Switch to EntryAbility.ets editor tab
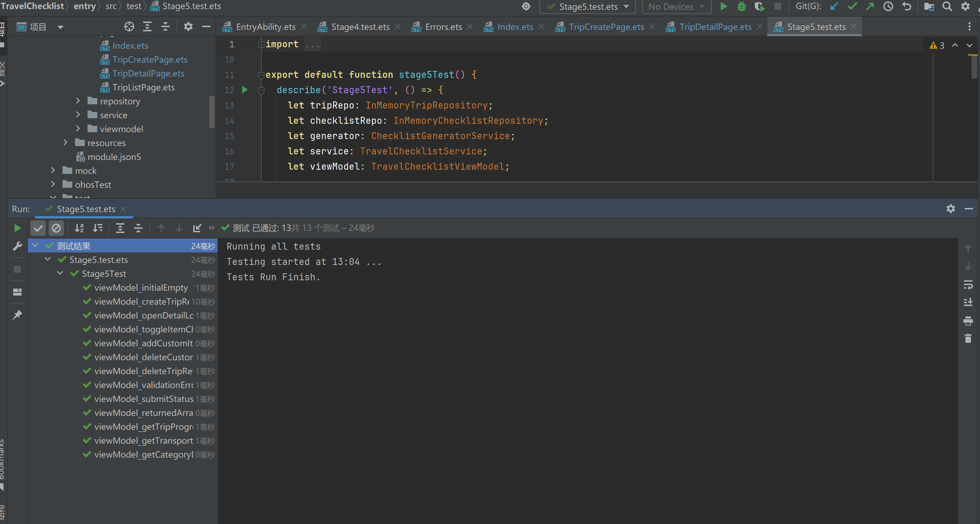This screenshot has width=980, height=524. (266, 27)
